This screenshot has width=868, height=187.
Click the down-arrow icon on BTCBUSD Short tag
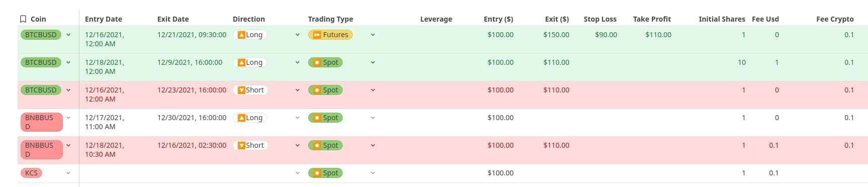[241, 90]
